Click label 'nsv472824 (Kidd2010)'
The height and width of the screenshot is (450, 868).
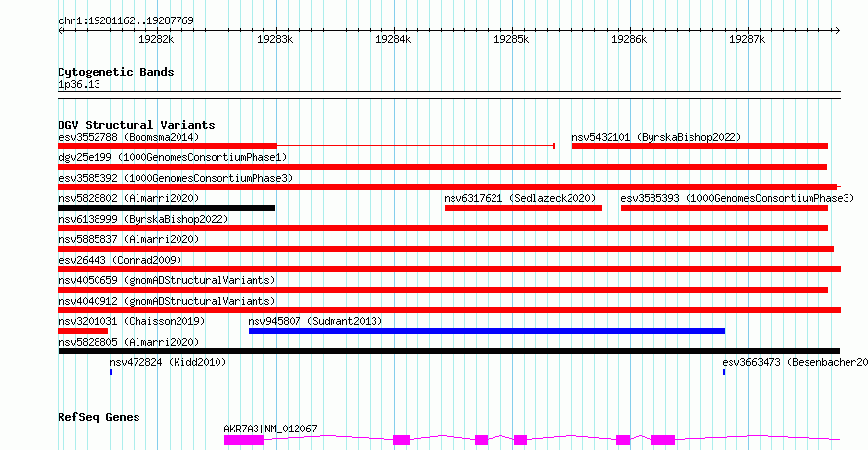click(168, 362)
